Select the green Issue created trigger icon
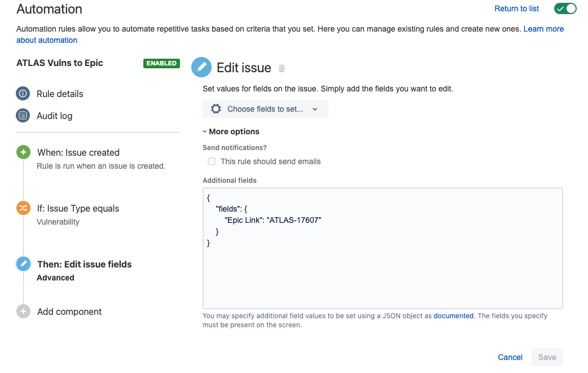Viewport: 588px width, 373px height. click(x=23, y=152)
